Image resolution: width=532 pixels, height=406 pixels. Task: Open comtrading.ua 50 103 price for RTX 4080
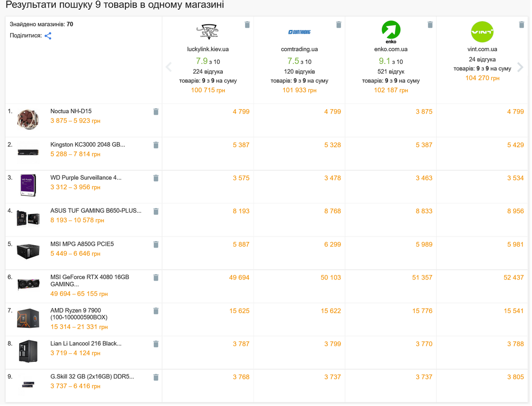[330, 278]
